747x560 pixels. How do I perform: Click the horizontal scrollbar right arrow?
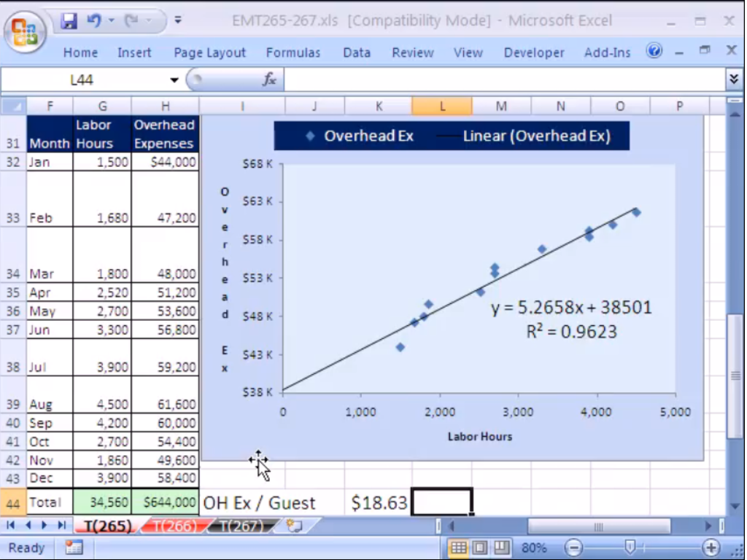tap(708, 526)
